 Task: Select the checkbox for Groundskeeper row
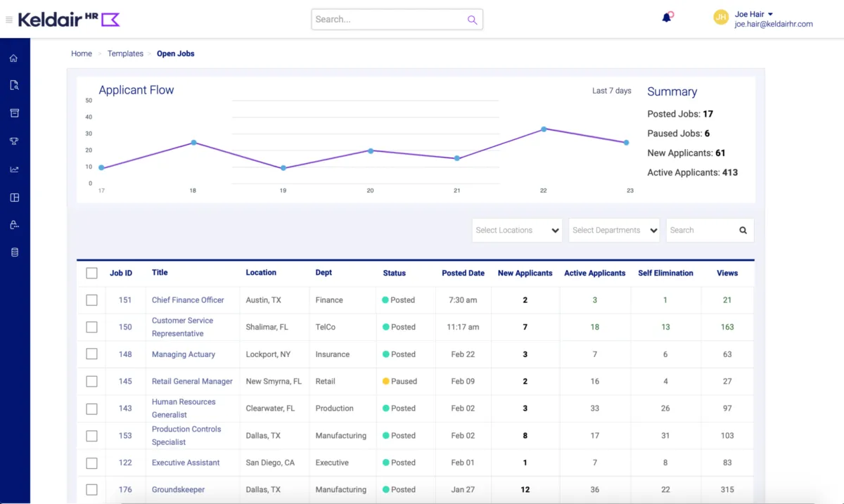click(91, 490)
